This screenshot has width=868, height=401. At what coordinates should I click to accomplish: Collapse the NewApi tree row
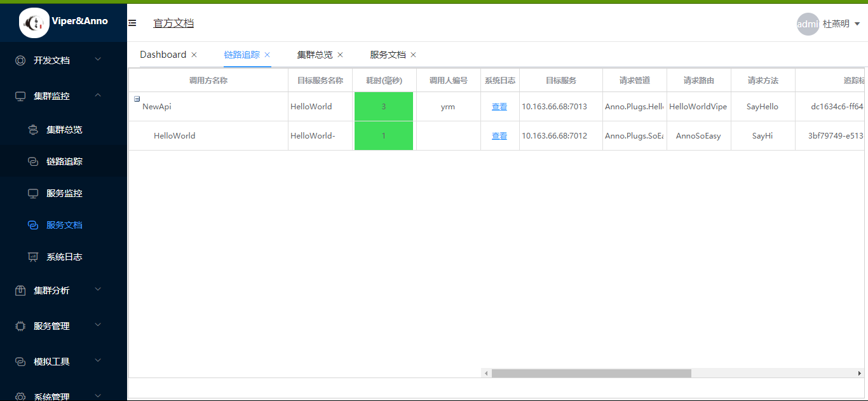click(137, 99)
